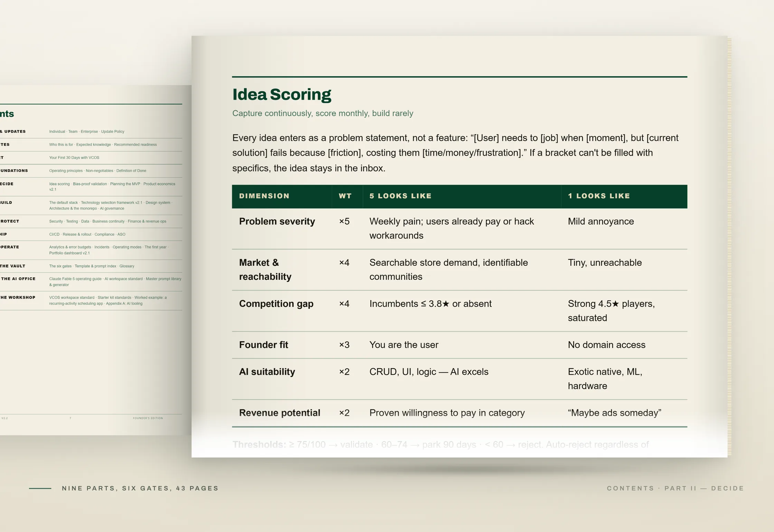Screen dimensions: 774x532
Task: Click "Searchable store demand, identifiable communities" cell
Action: [449, 269]
